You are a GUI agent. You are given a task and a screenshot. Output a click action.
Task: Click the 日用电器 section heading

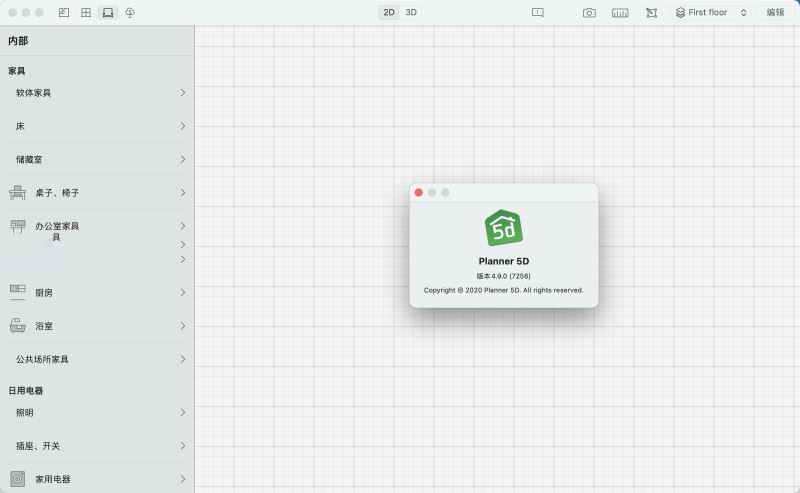26,390
